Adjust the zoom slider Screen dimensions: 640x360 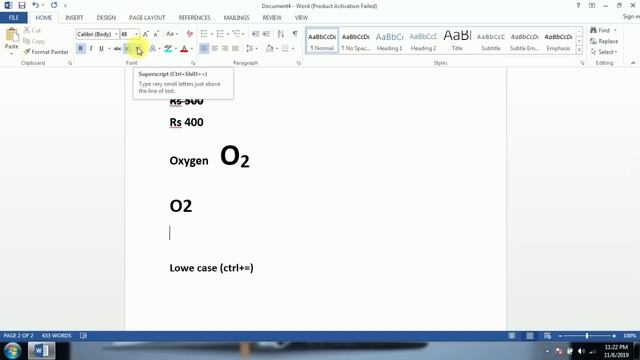point(587,336)
